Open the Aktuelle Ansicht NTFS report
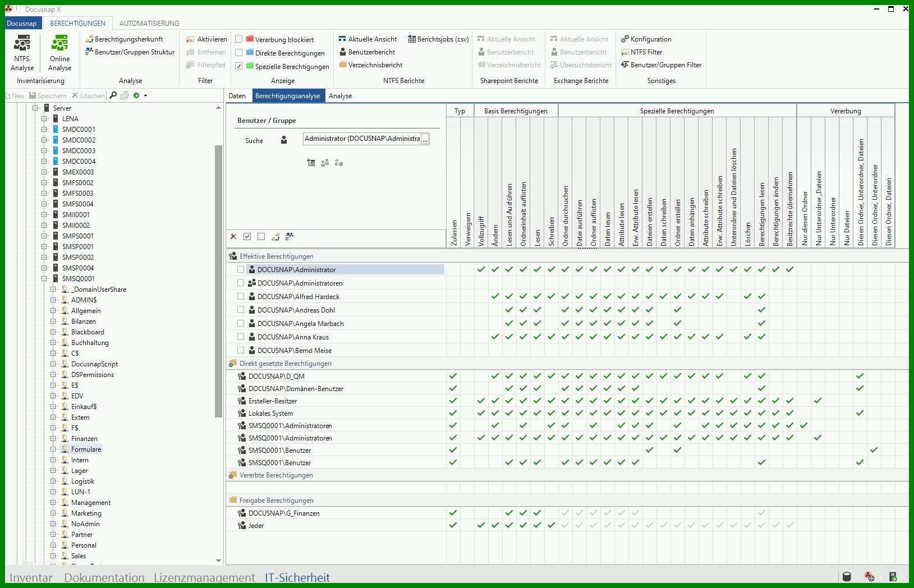This screenshot has height=588, width=914. pyautogui.click(x=368, y=39)
